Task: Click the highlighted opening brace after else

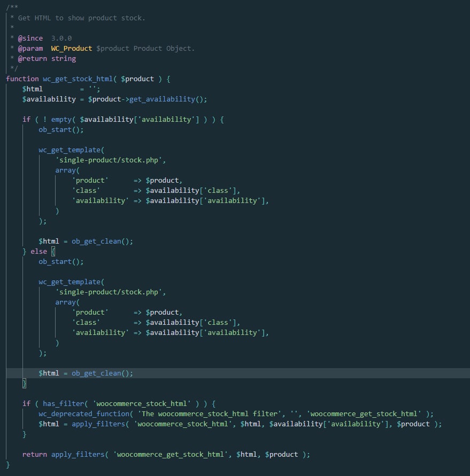Action: (53, 252)
